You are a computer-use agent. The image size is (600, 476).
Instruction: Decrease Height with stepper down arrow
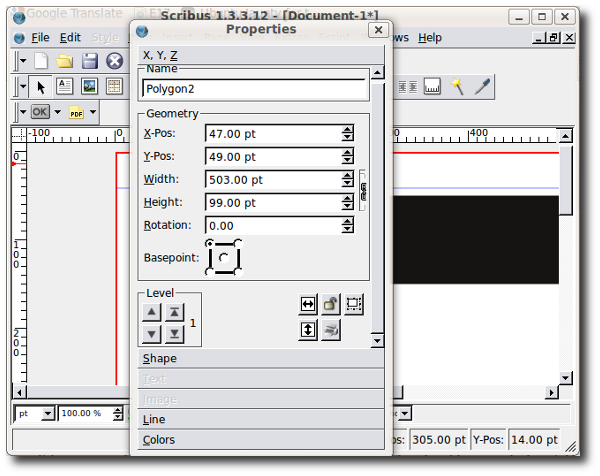347,207
